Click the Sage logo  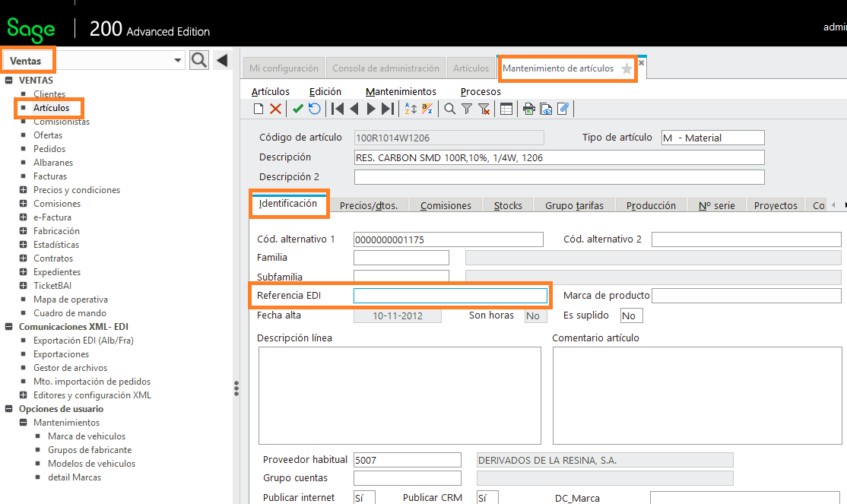coord(30,30)
